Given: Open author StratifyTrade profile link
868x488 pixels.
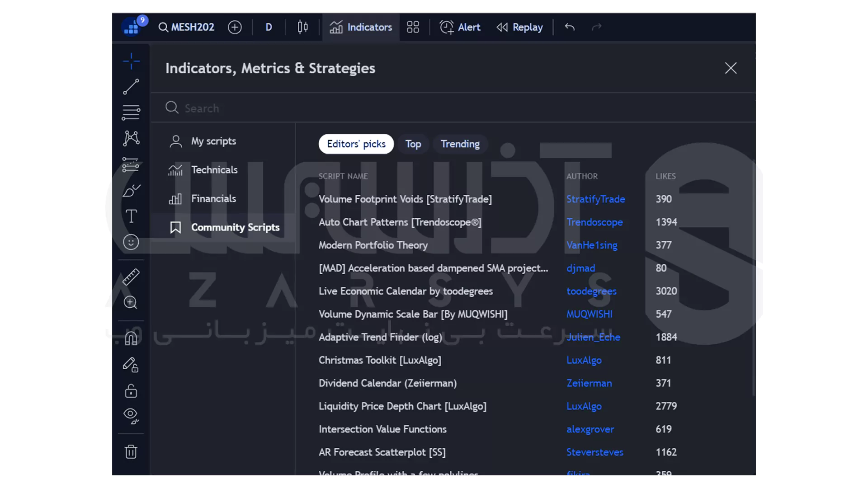Looking at the screenshot, I should click(x=595, y=199).
